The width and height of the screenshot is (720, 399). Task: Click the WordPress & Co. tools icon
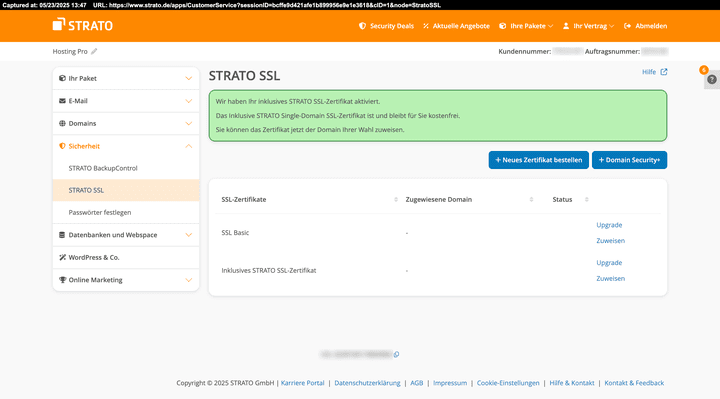point(62,257)
